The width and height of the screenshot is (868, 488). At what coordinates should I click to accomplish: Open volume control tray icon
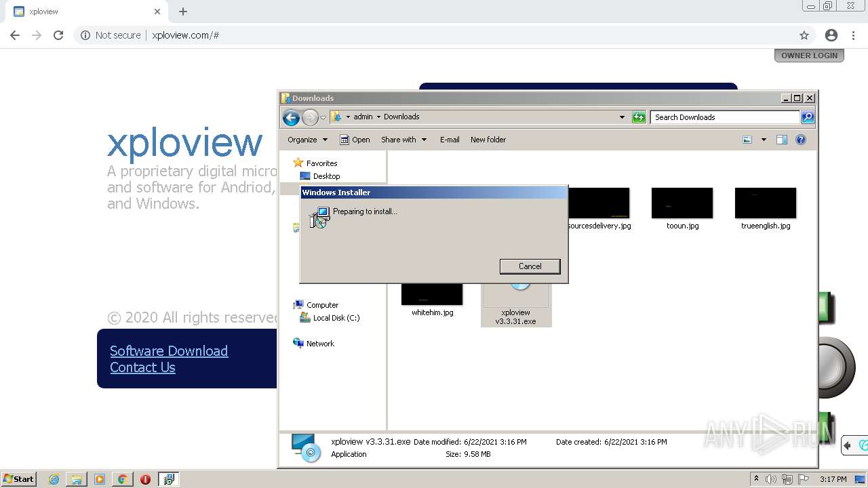[771, 479]
